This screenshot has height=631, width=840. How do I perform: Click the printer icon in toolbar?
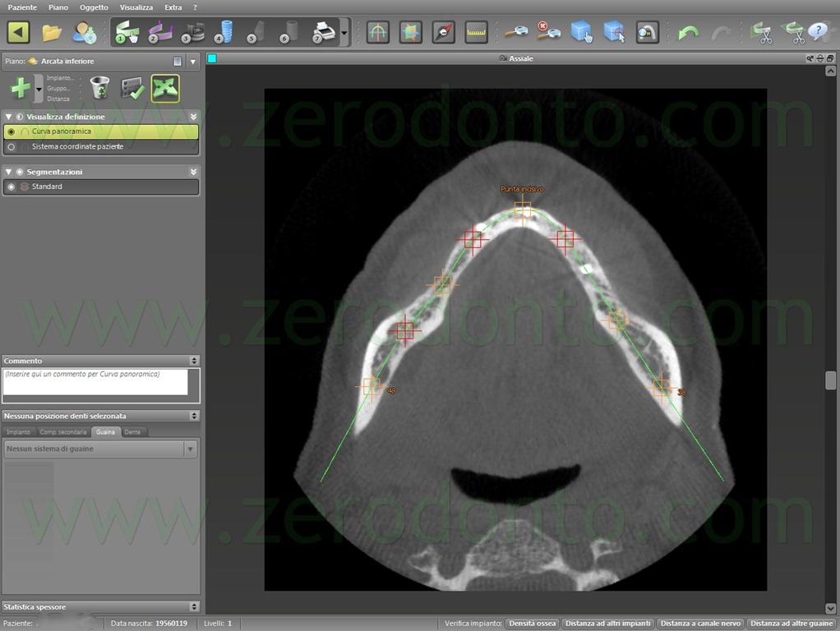324,32
